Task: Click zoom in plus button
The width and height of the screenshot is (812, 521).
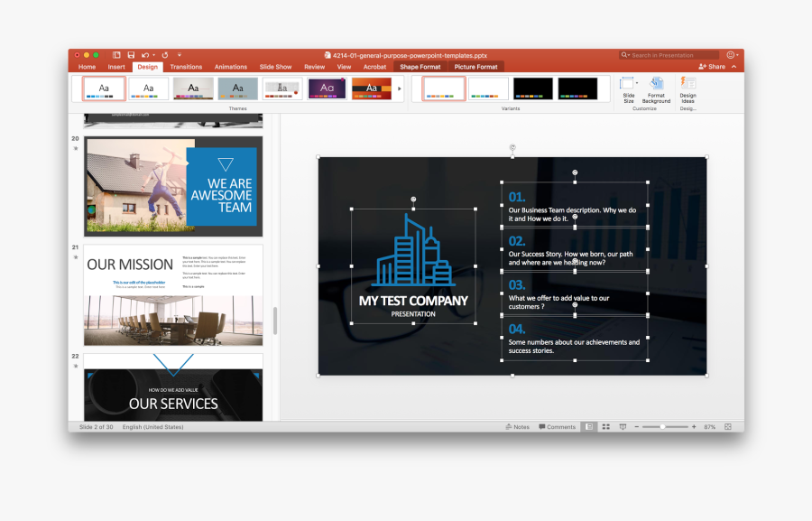Action: click(x=694, y=426)
